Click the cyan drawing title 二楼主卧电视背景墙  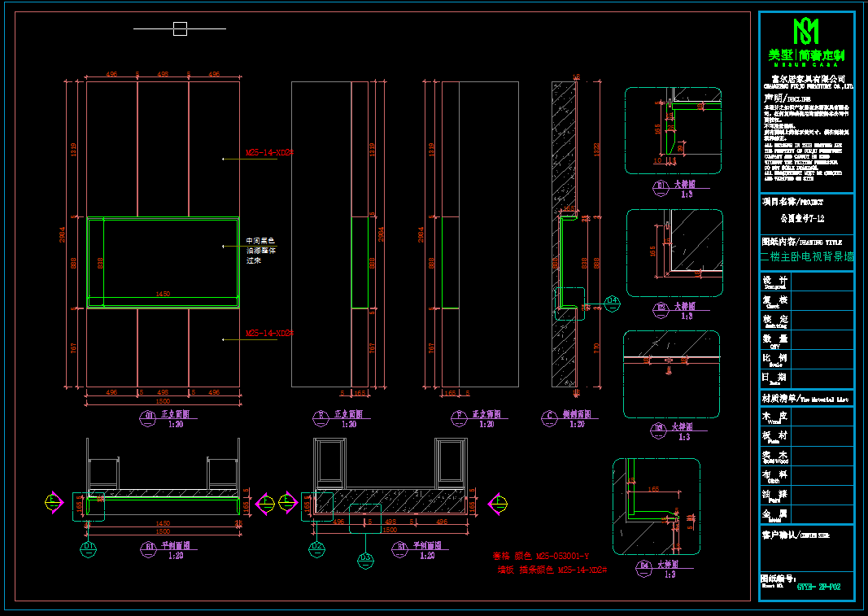806,257
